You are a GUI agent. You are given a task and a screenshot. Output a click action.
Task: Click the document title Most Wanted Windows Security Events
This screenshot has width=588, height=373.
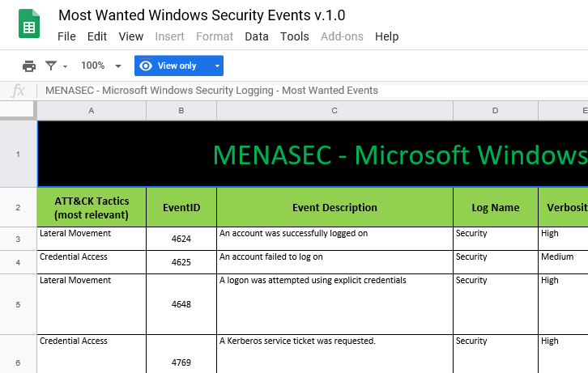tap(202, 15)
